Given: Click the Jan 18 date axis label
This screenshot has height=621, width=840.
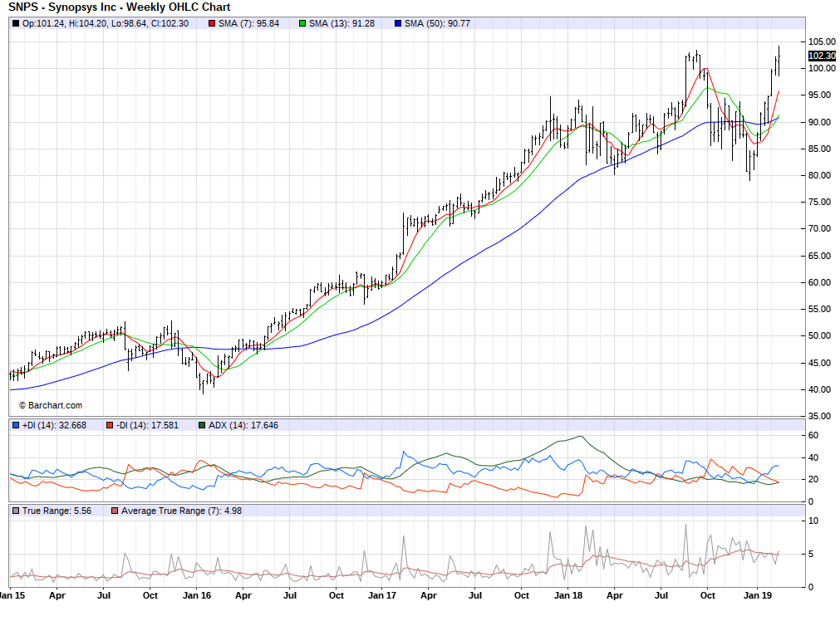Looking at the screenshot, I should [x=568, y=595].
